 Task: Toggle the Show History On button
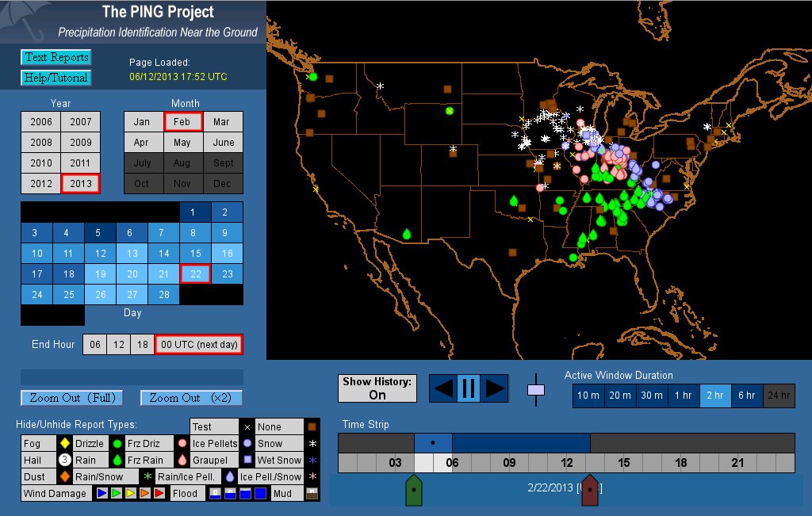pos(377,388)
